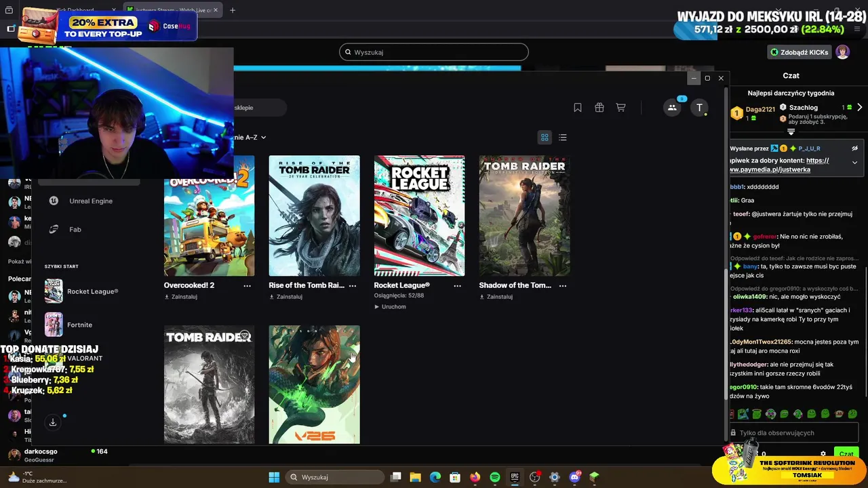The image size is (868, 488).
Task: Collapse the weekly top gifters panel
Action: pyautogui.click(x=791, y=131)
